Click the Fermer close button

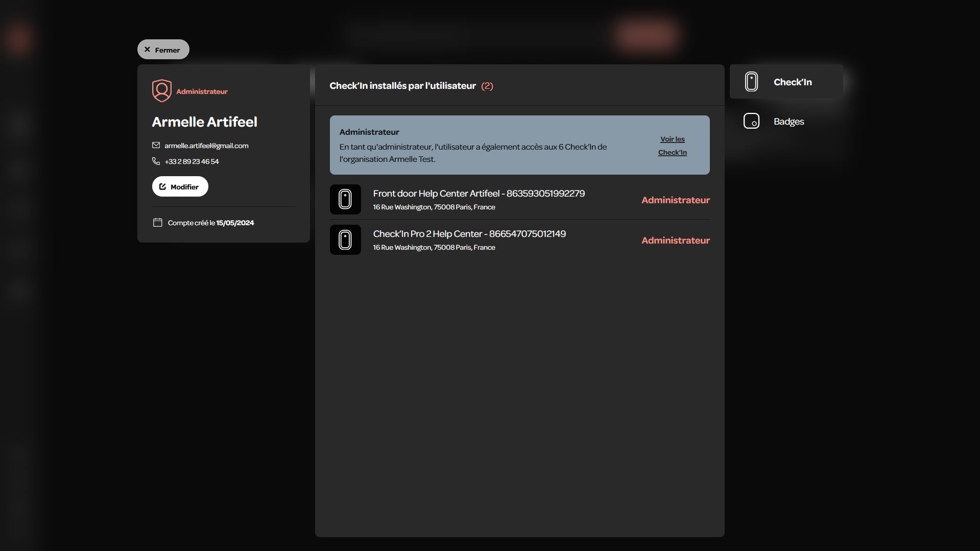163,50
